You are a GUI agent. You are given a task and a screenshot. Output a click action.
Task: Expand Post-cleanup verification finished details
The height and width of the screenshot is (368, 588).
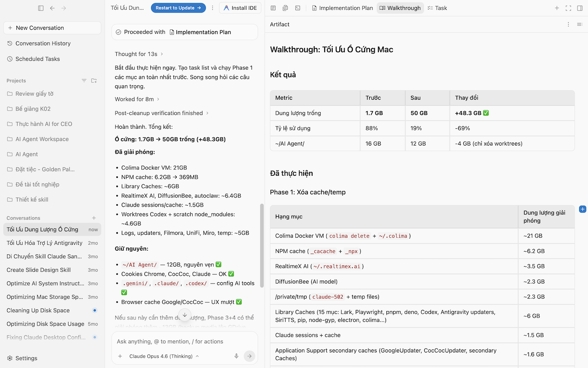click(162, 113)
